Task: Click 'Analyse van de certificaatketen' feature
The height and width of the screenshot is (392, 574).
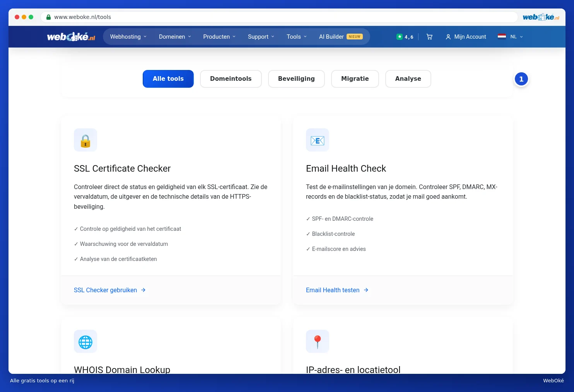Action: point(118,259)
